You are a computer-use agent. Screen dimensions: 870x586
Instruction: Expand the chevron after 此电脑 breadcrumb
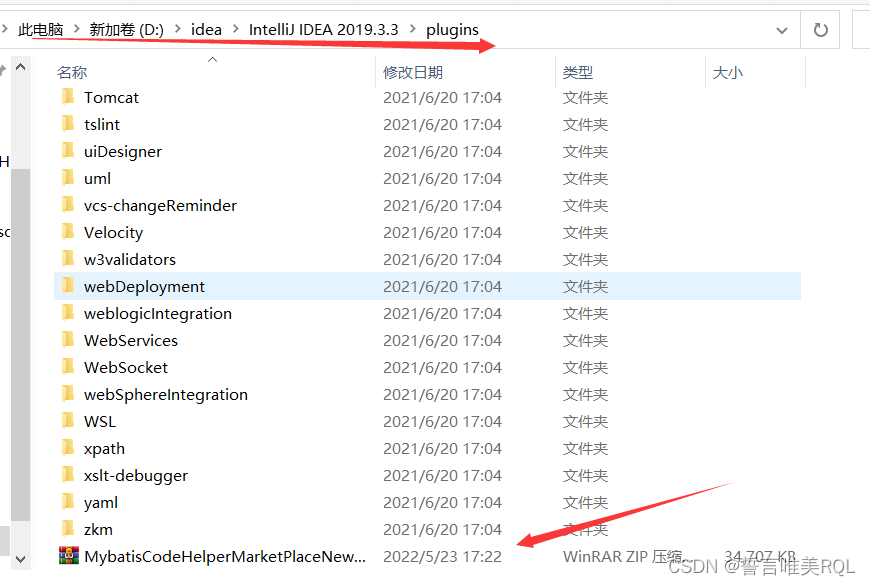point(77,29)
